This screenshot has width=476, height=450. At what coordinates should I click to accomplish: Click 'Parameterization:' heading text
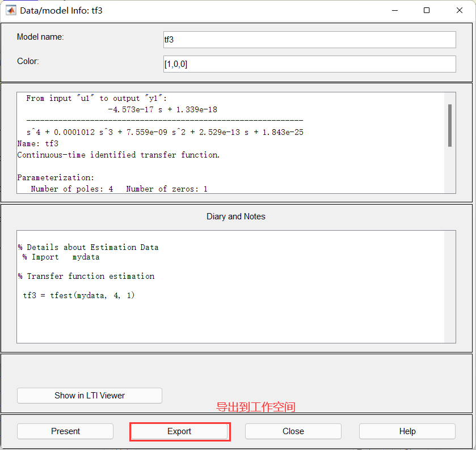click(x=56, y=178)
